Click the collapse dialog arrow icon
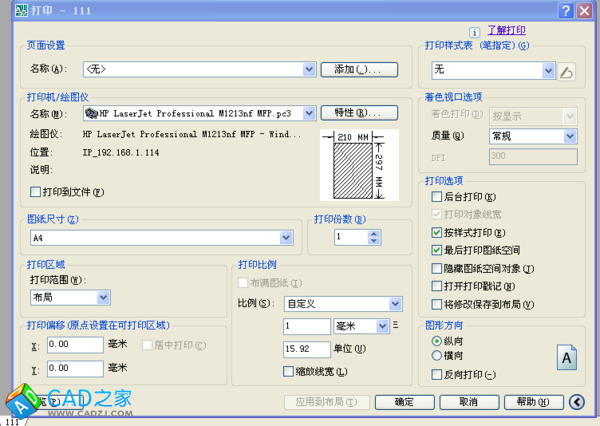This screenshot has height=426, width=600. pyautogui.click(x=576, y=402)
